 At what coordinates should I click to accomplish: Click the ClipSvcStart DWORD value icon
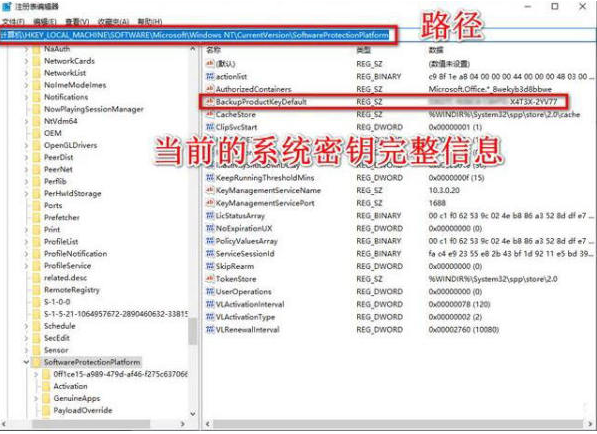pos(210,127)
